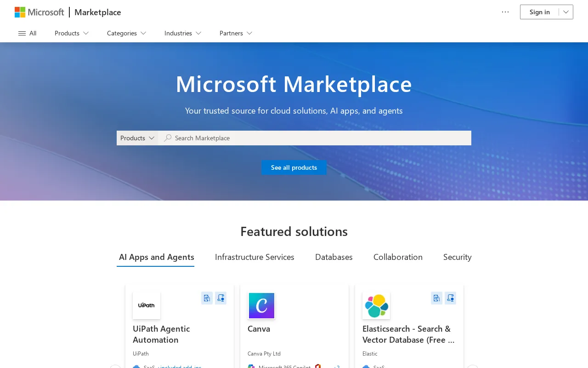Click the 'Elastic' publisher text
This screenshot has width=588, height=368.
pyautogui.click(x=370, y=354)
